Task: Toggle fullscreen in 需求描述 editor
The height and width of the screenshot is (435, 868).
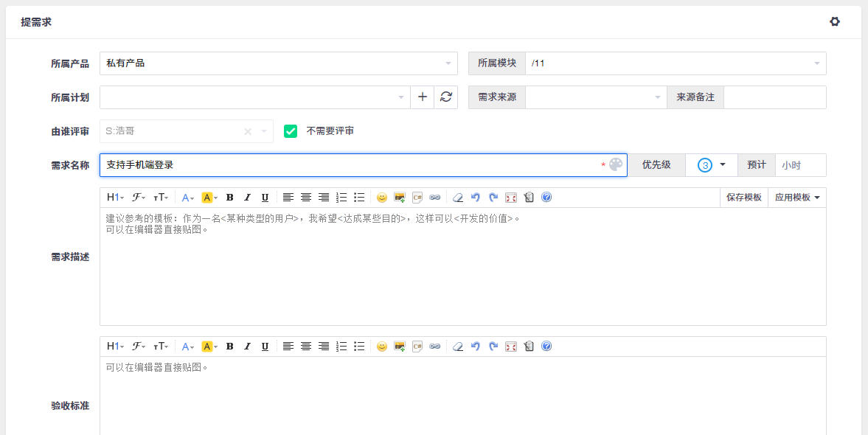Action: pos(511,197)
